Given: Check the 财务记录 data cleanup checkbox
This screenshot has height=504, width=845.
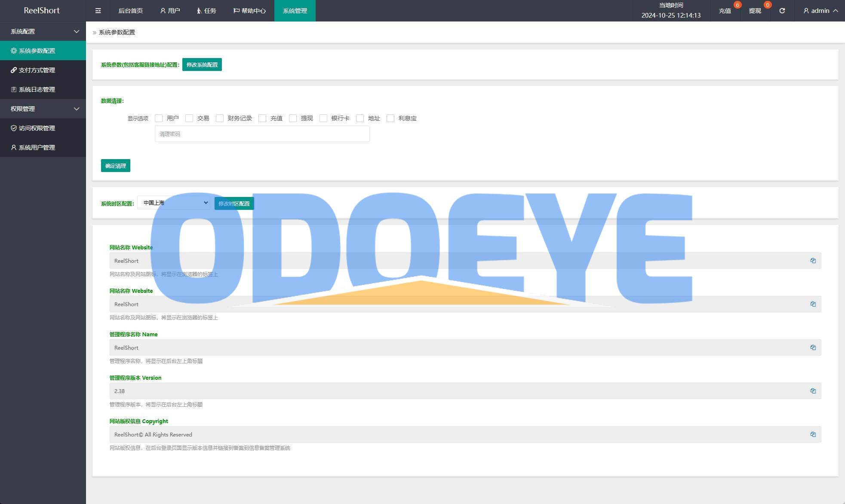Looking at the screenshot, I should point(220,118).
